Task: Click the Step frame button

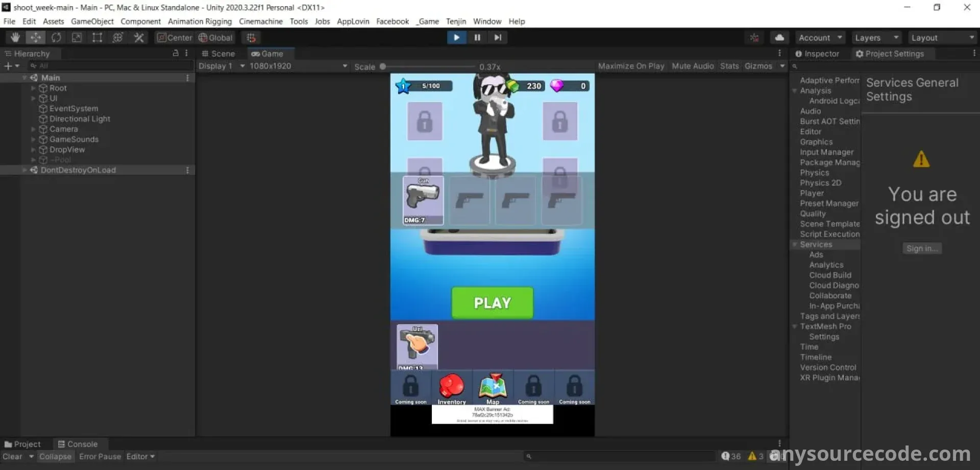Action: [x=498, y=37]
